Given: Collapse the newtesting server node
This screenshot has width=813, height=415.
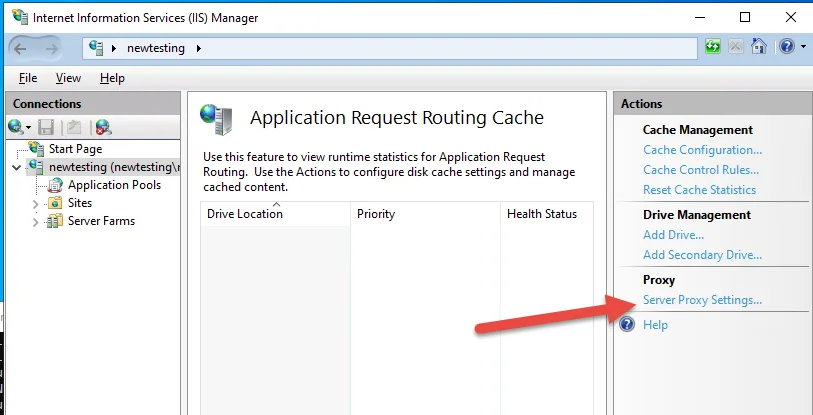Looking at the screenshot, I should 16,167.
